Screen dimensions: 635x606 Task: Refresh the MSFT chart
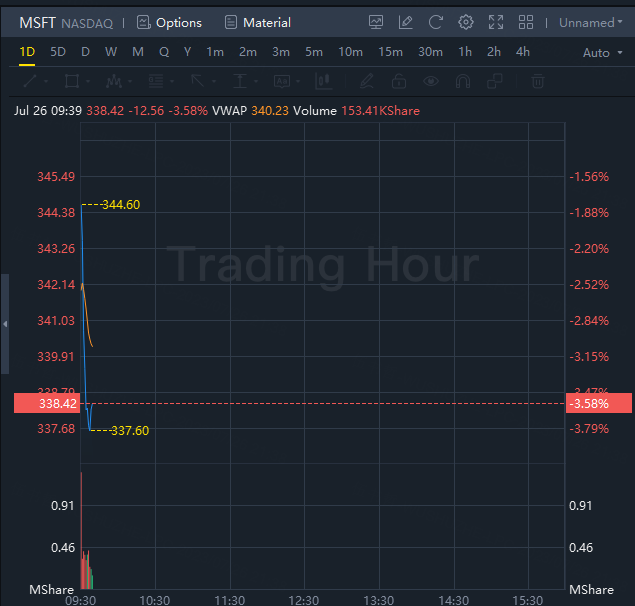coord(435,22)
